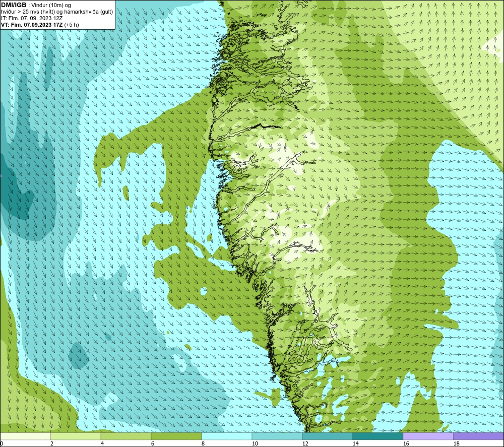Click the 8-10 m/s light cyan swatch
Screen dimensions: 504x447
tap(227, 436)
